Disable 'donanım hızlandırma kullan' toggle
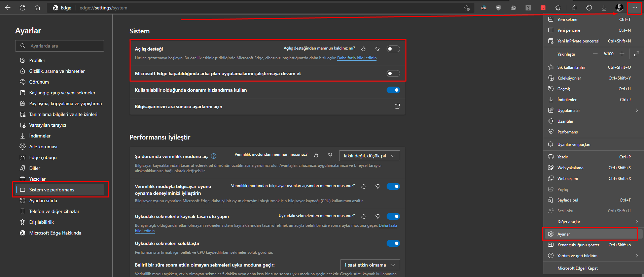Screen dimensions: 644x277 coord(393,90)
